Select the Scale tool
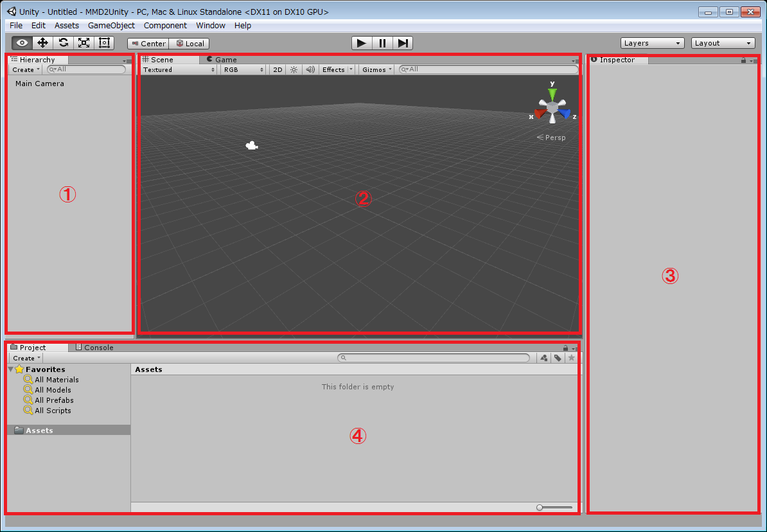This screenshot has width=767, height=532. tap(84, 43)
